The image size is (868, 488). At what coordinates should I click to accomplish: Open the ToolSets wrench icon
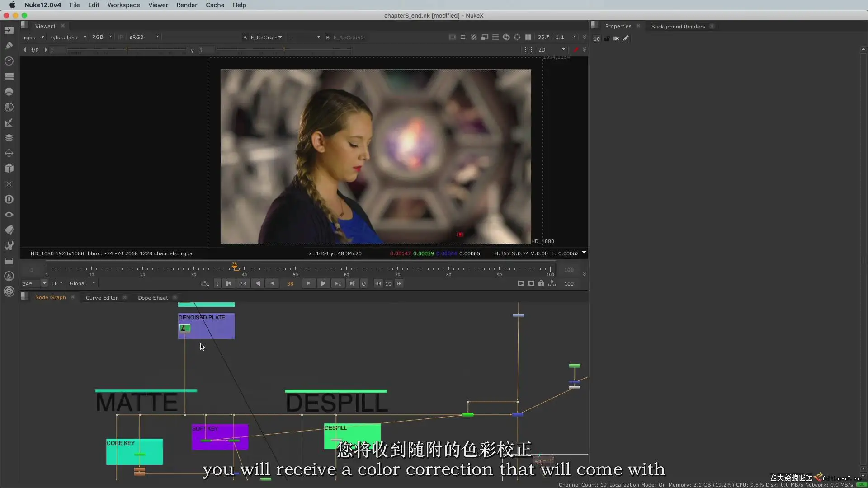click(9, 245)
